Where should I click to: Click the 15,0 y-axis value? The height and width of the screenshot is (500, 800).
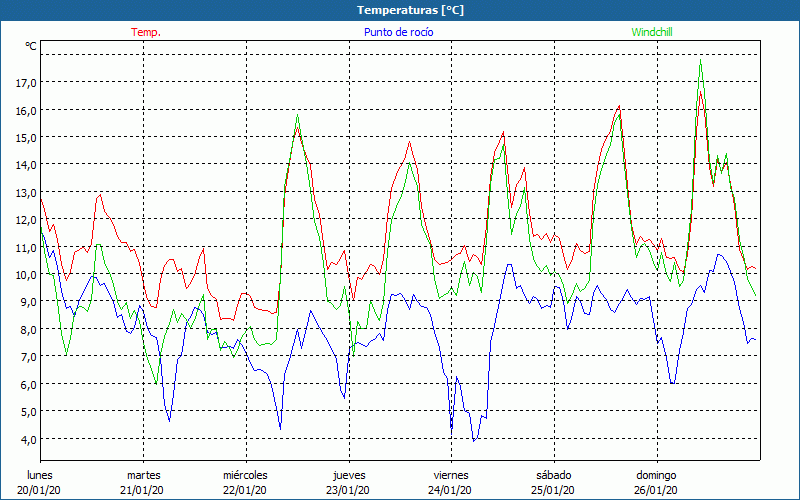click(x=26, y=137)
